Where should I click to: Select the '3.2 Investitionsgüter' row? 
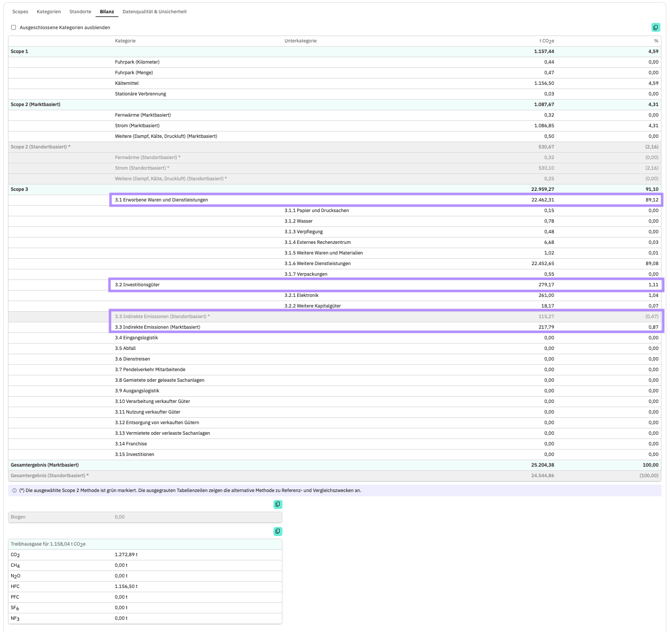(x=386, y=285)
